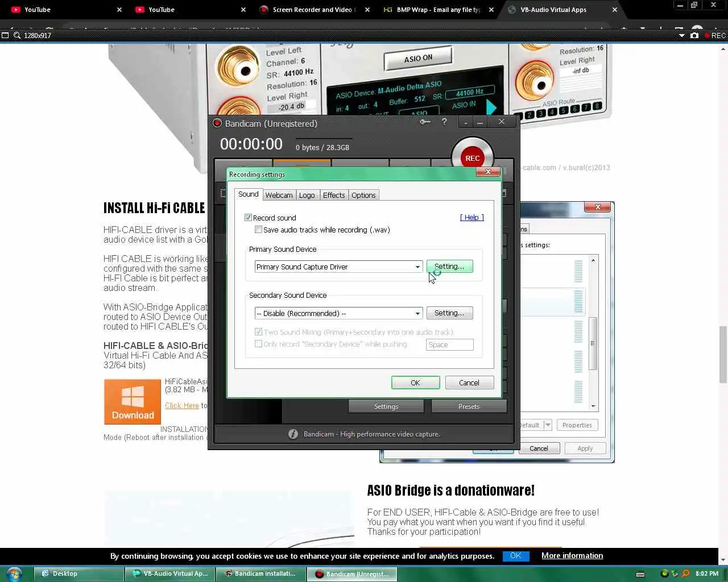This screenshot has width=728, height=582.
Task: Click the network tray icon
Action: (675, 573)
